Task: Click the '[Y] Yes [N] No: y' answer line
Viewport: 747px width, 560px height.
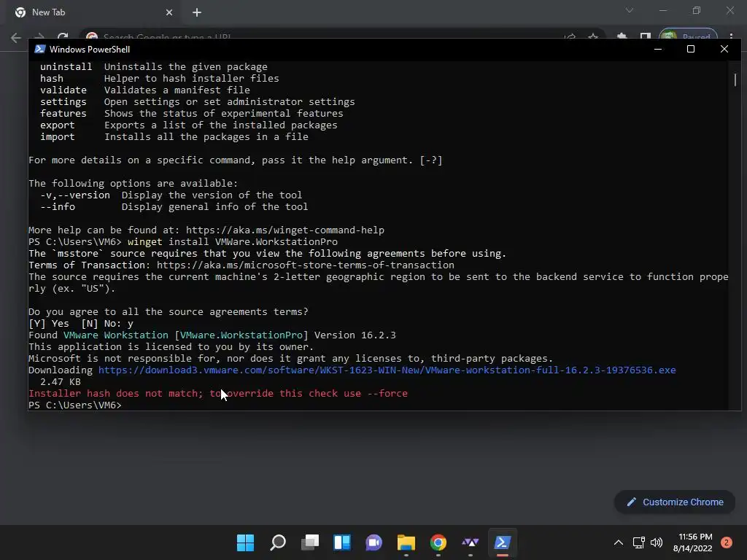Action: 81,323
